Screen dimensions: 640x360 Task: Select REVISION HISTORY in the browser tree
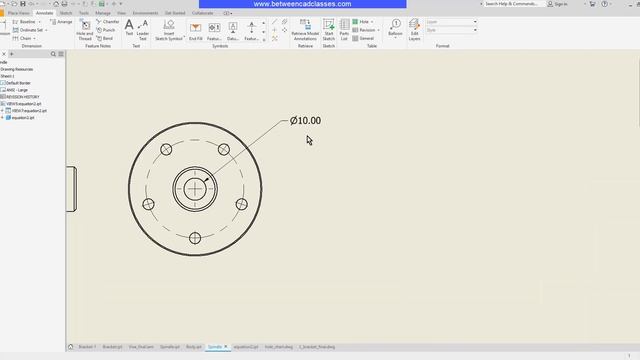(20, 97)
